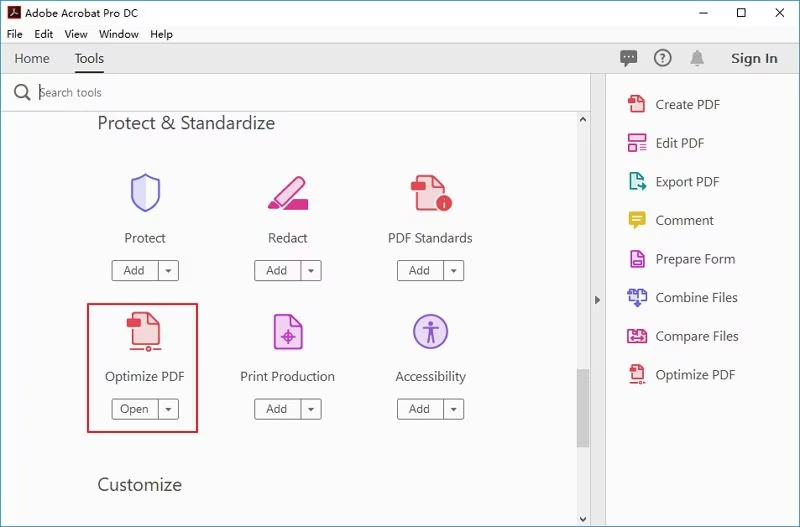This screenshot has width=800, height=527.
Task: Expand the dropdown arrow next to Accessibility Add
Action: point(454,409)
